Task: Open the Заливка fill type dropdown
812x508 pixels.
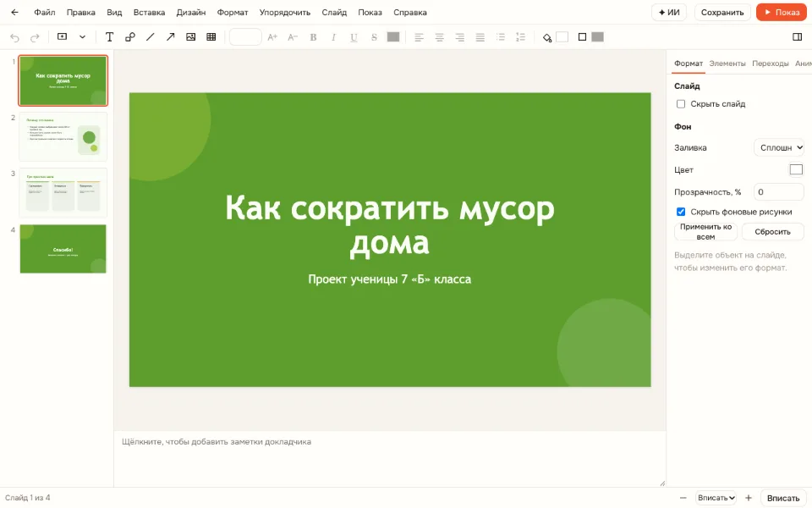Action: click(x=779, y=147)
